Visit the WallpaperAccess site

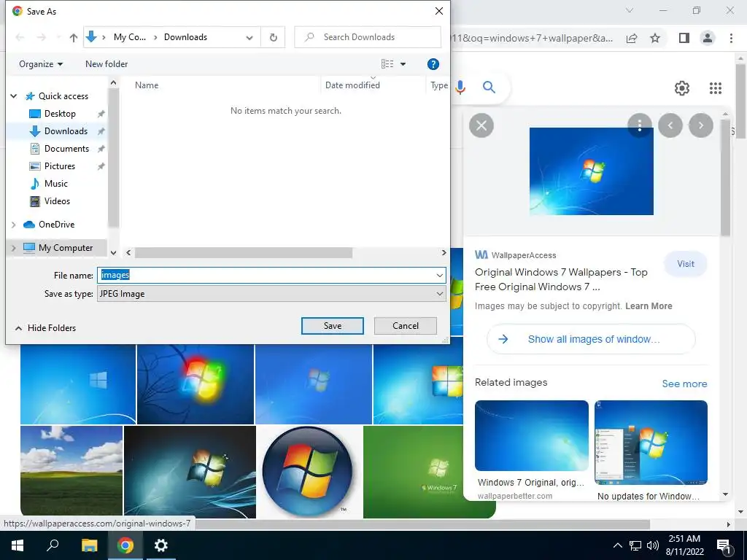[x=686, y=264]
